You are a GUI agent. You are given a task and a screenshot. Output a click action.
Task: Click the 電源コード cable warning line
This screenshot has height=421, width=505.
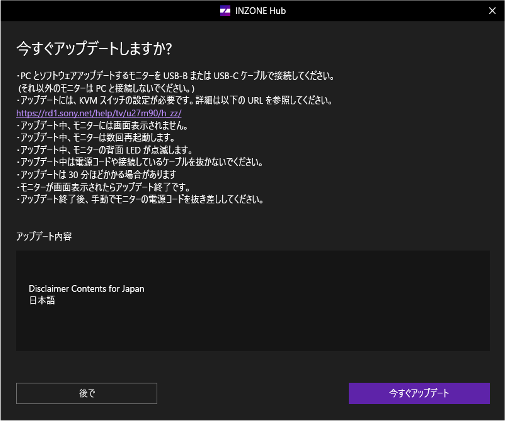tap(140, 162)
